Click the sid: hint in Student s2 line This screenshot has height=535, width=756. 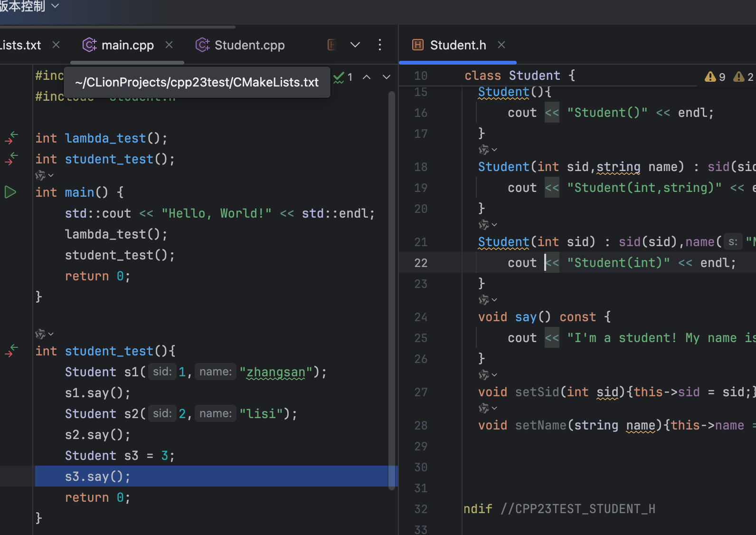pos(162,413)
